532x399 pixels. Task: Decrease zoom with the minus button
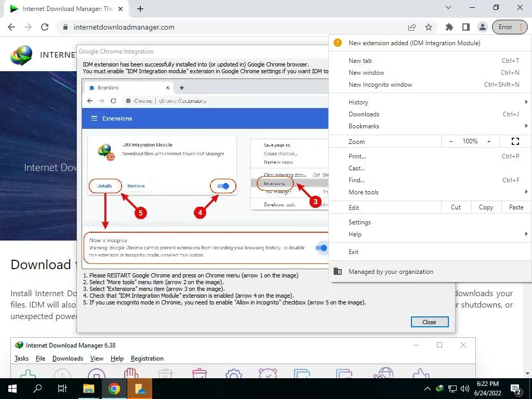pyautogui.click(x=451, y=141)
